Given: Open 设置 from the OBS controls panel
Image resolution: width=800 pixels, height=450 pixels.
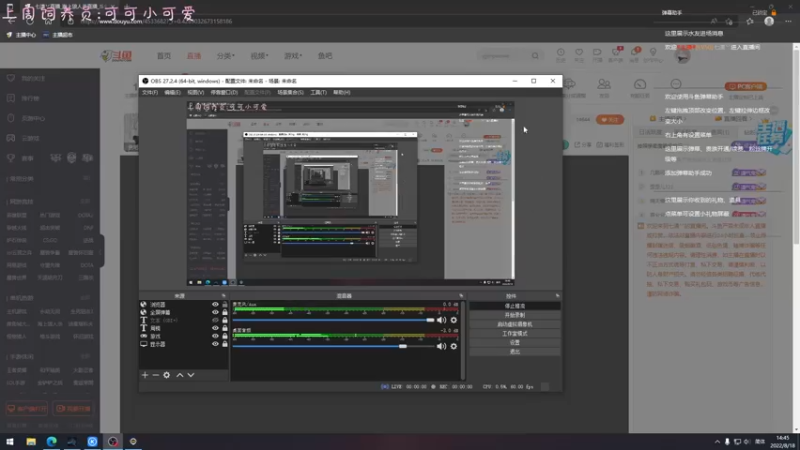Looking at the screenshot, I should point(515,343).
